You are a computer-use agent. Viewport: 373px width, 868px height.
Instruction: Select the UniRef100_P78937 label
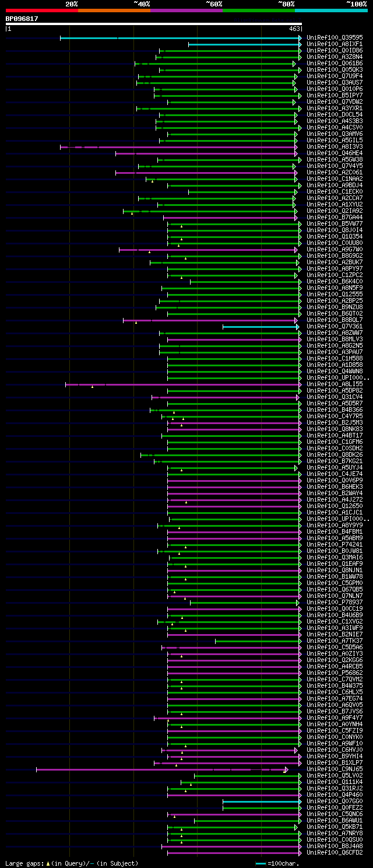pyautogui.click(x=335, y=602)
